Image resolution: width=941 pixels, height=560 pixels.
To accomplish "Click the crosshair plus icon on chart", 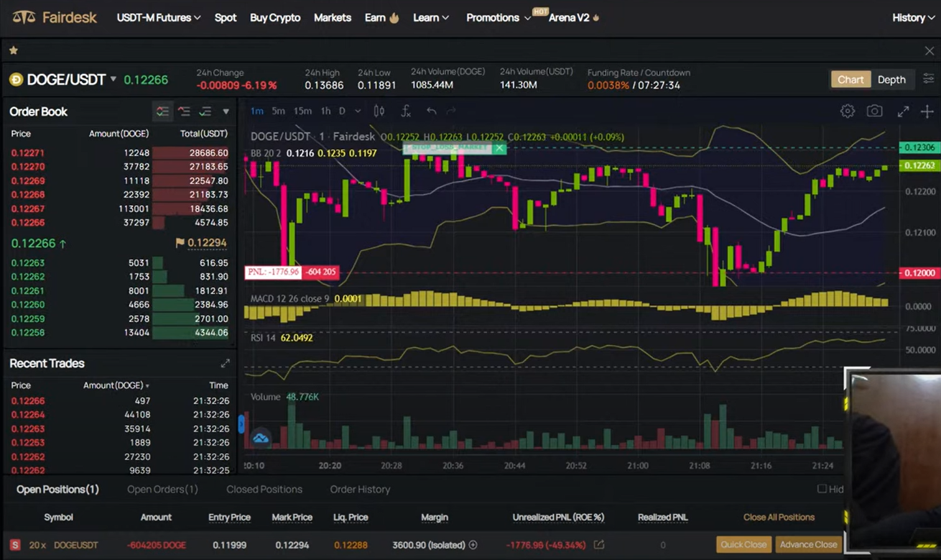I will [x=927, y=111].
